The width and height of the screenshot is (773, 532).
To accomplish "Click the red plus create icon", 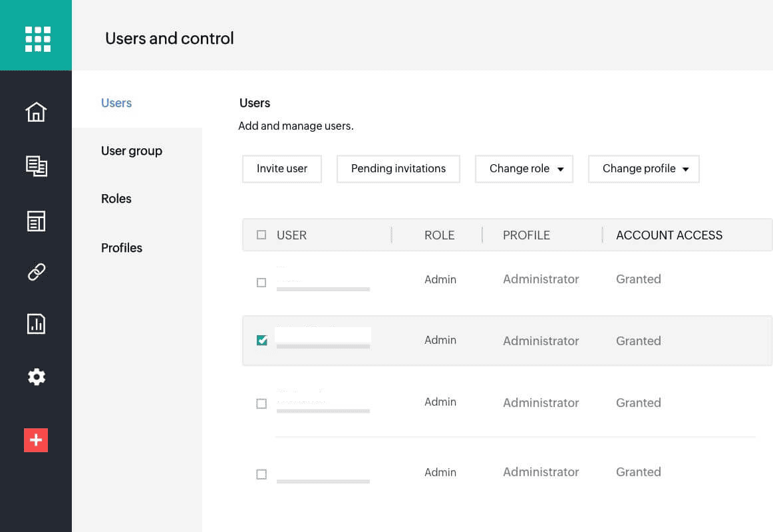I will pyautogui.click(x=36, y=440).
